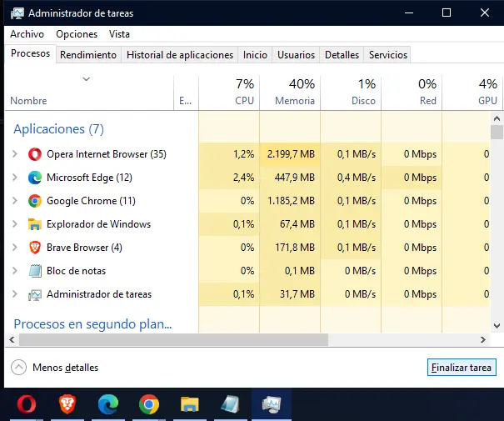504x421 pixels.
Task: Switch to the Inicio tab
Action: pyautogui.click(x=255, y=55)
